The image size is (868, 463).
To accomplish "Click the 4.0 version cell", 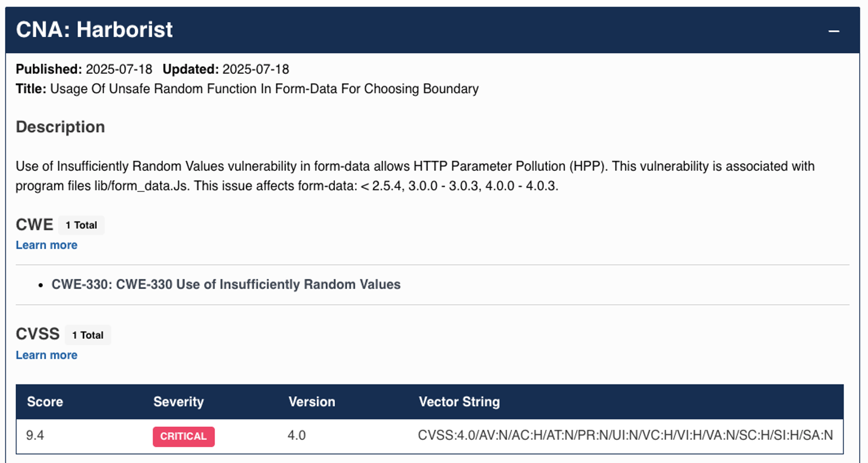I will tap(297, 435).
